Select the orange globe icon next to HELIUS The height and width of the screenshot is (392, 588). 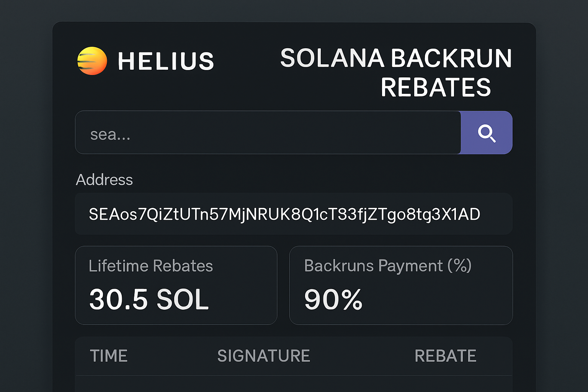92,61
